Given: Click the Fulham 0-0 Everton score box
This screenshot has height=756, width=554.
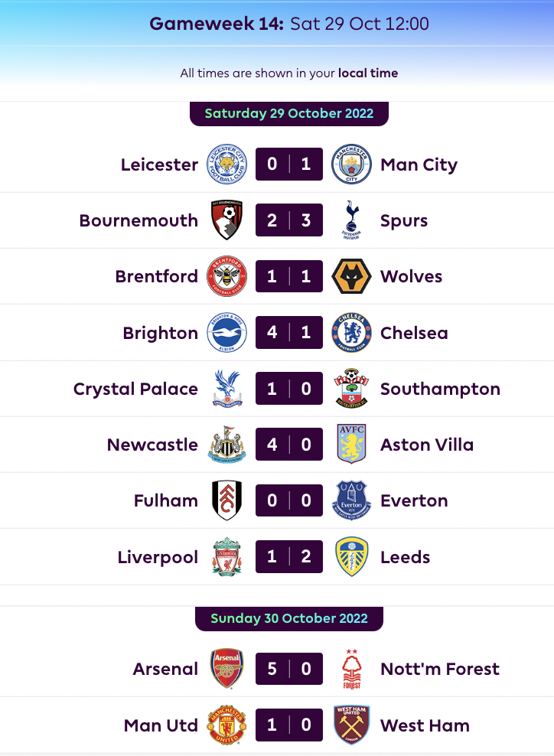Looking at the screenshot, I should point(288,500).
